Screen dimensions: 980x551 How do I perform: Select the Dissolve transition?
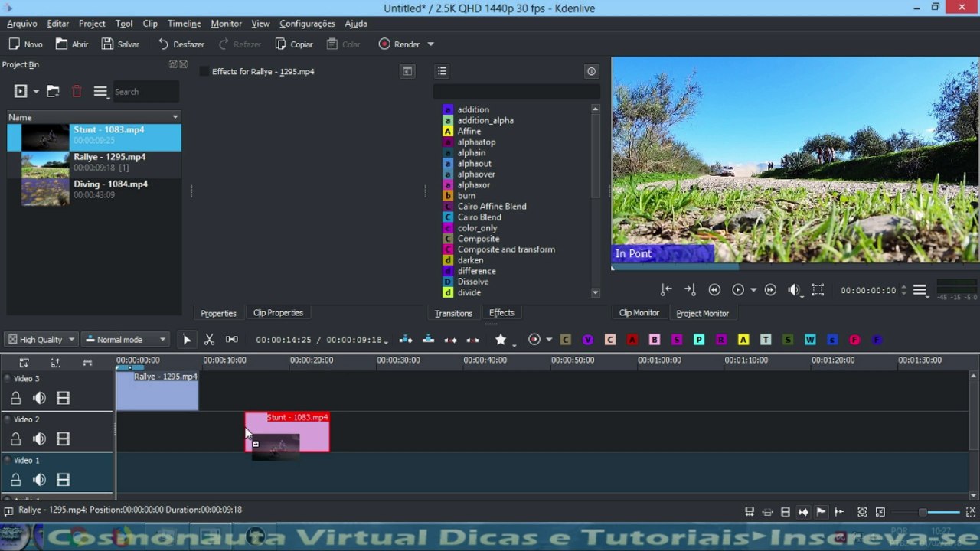click(x=472, y=282)
